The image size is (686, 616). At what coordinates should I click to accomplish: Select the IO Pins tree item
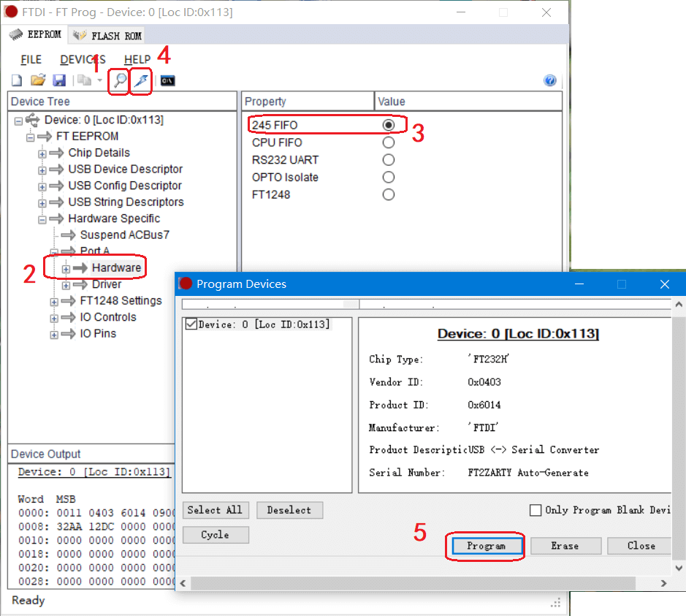point(98,333)
